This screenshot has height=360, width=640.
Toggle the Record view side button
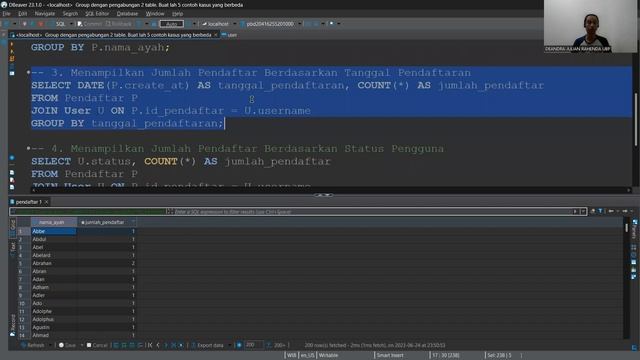coord(13,325)
